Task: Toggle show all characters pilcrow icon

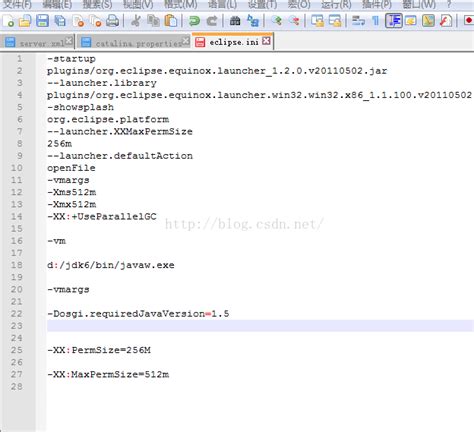Action: [376, 21]
